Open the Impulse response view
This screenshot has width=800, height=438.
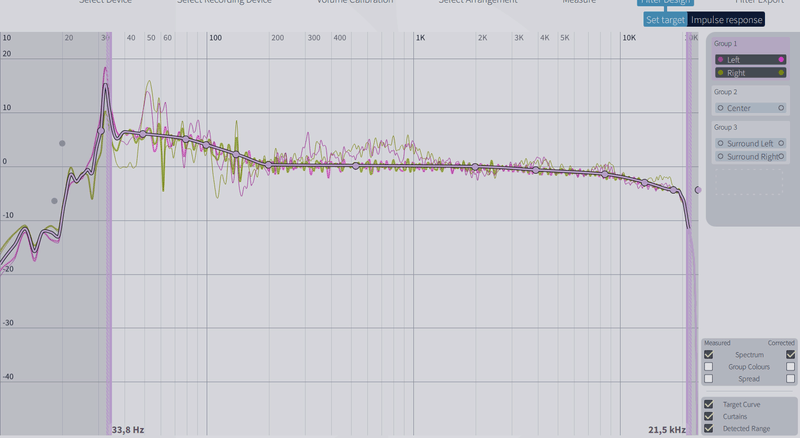[726, 20]
